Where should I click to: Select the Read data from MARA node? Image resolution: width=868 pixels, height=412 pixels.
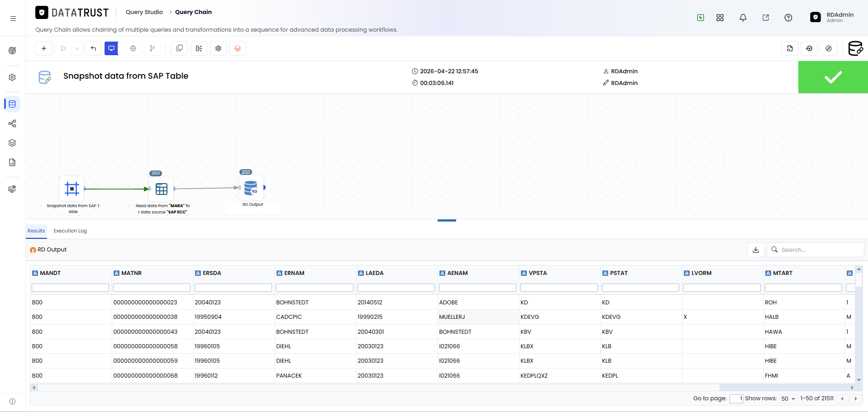pyautogui.click(x=162, y=189)
